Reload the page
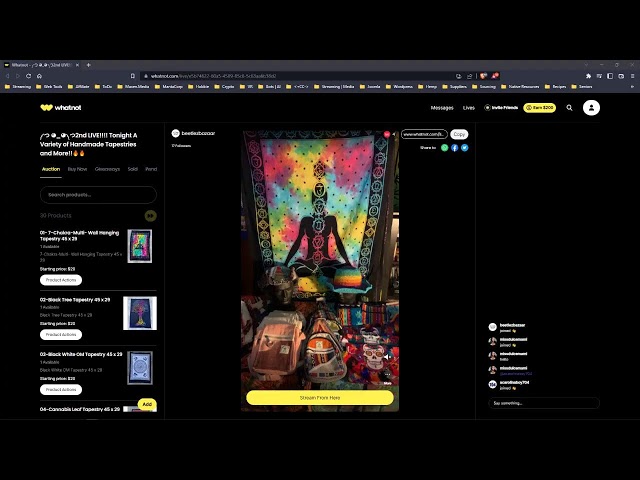This screenshot has height=480, width=640. pyautogui.click(x=29, y=76)
